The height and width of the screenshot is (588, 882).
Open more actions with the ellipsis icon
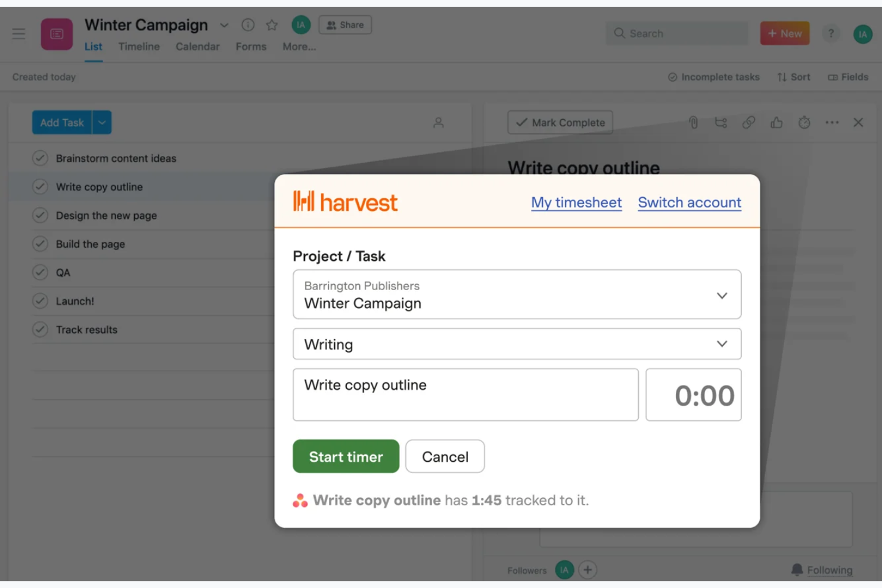coord(831,122)
